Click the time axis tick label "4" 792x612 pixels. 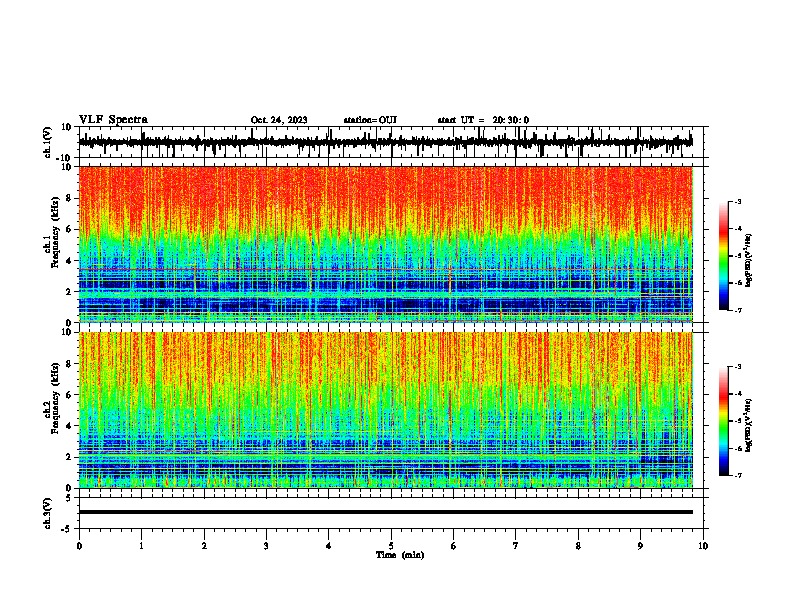(329, 546)
